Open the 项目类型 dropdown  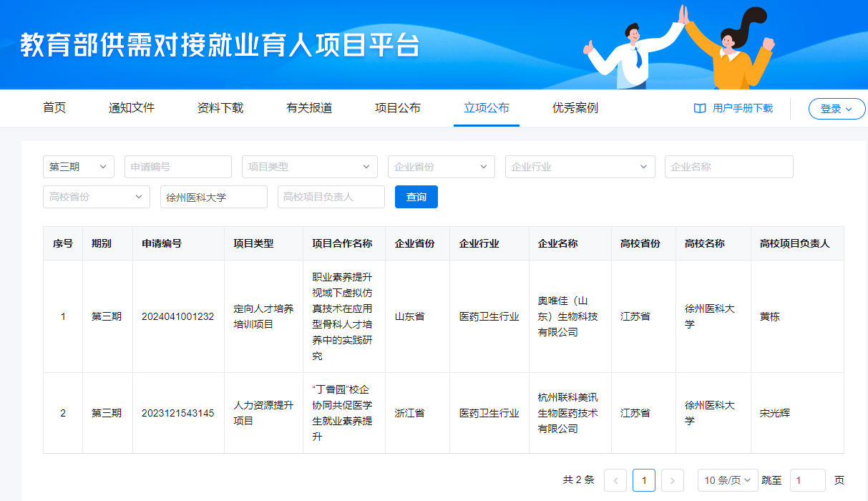[x=309, y=167]
